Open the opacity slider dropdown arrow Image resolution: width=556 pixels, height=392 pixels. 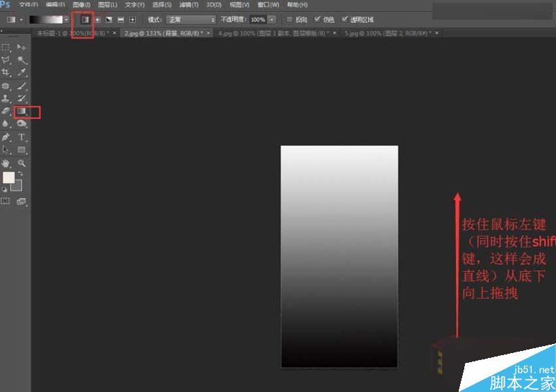(272, 19)
